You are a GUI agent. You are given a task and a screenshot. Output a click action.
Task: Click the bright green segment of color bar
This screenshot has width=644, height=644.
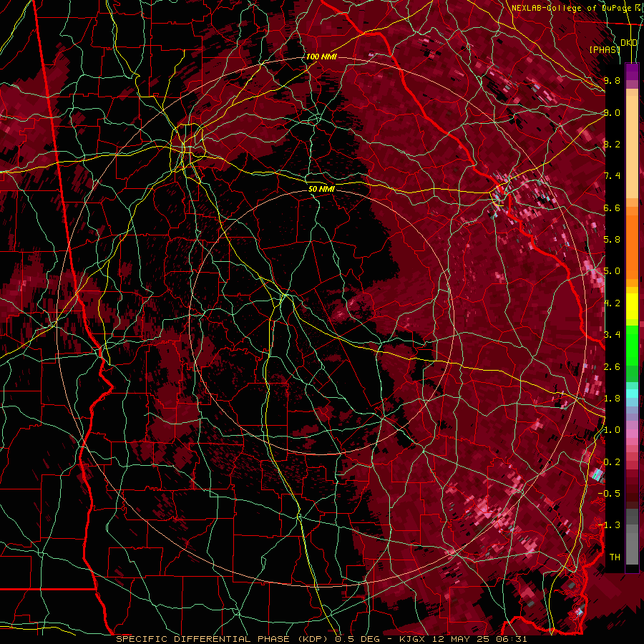point(632,345)
